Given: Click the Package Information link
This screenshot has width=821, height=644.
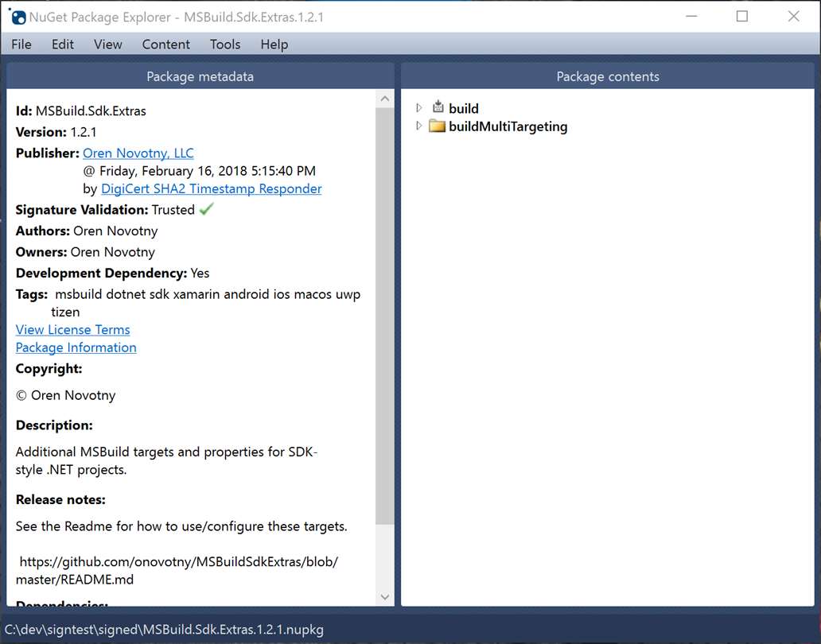Looking at the screenshot, I should pos(76,347).
